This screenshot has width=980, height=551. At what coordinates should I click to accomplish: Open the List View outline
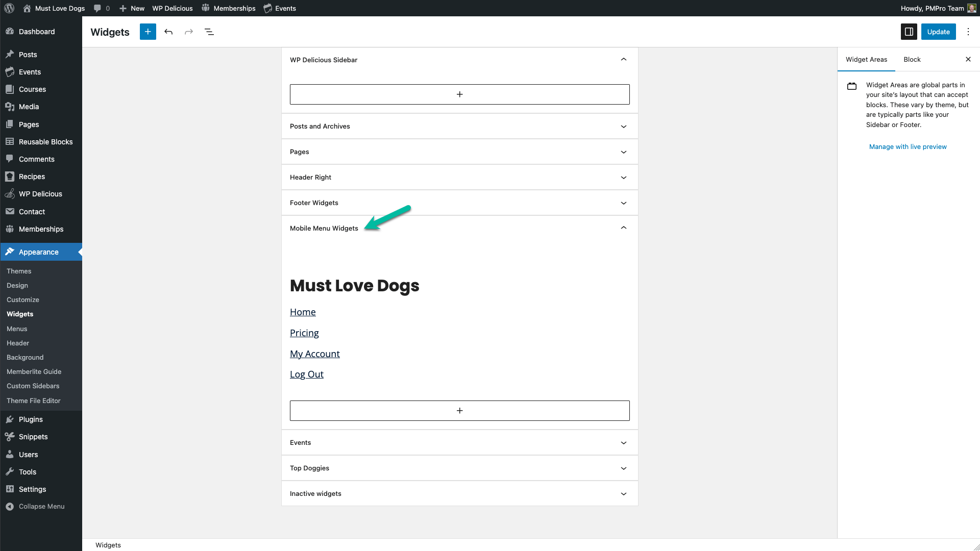[209, 32]
